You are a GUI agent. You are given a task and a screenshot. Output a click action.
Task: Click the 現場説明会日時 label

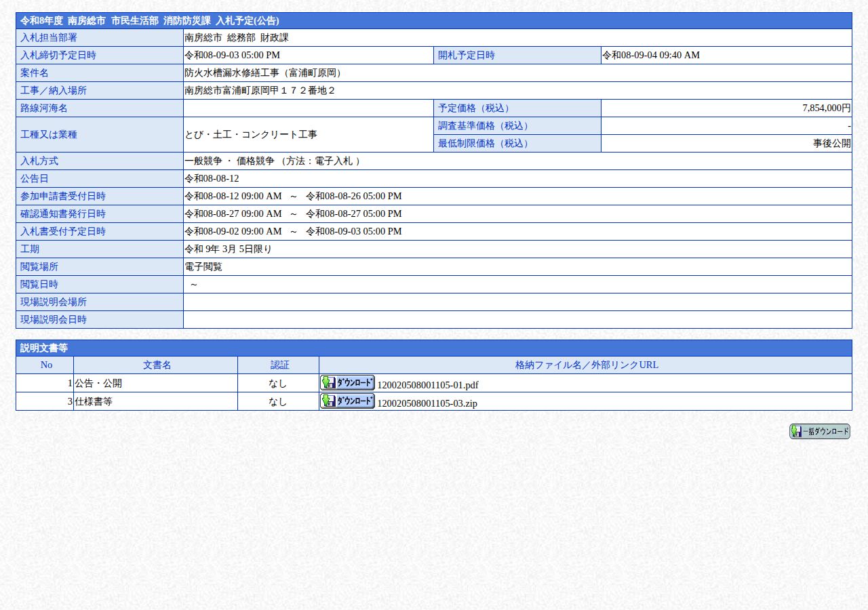[x=54, y=320]
